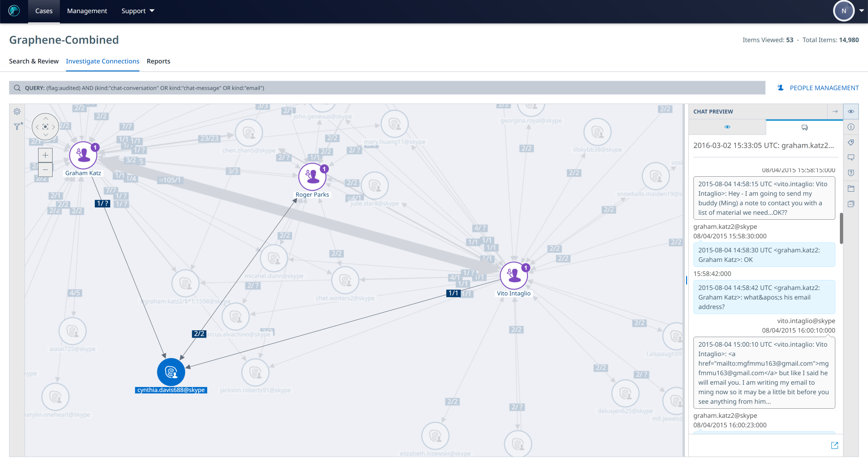Switch to the eye view subtab

[727, 127]
